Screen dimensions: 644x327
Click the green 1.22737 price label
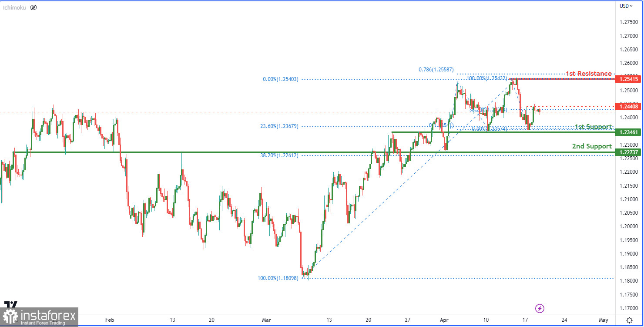(627, 152)
